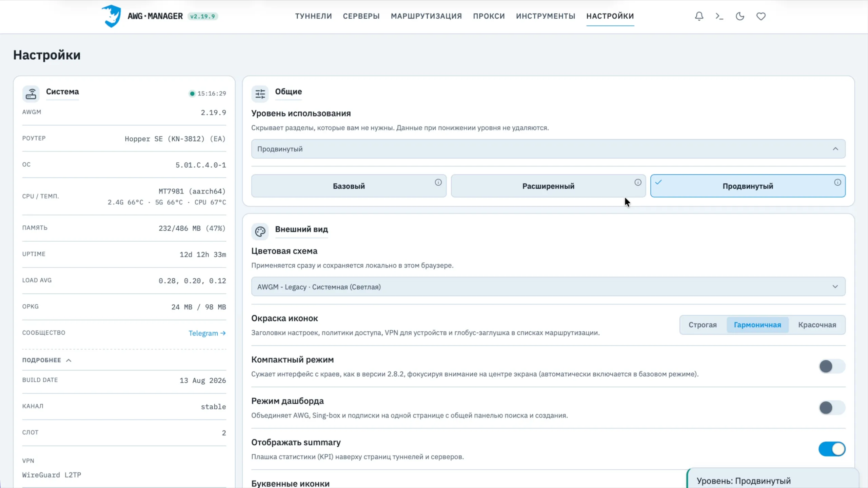Enable Режим дашборда switch
Viewport: 868px width, 488px height.
[x=832, y=408]
